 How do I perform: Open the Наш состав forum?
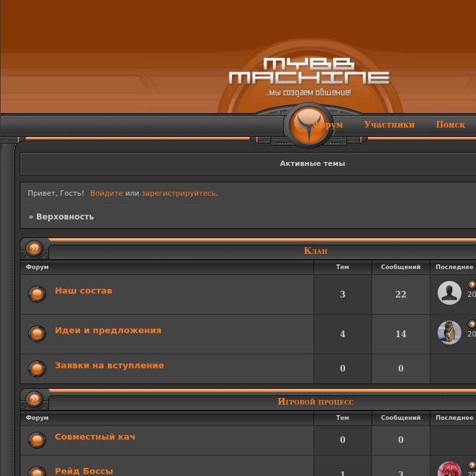[x=83, y=290]
